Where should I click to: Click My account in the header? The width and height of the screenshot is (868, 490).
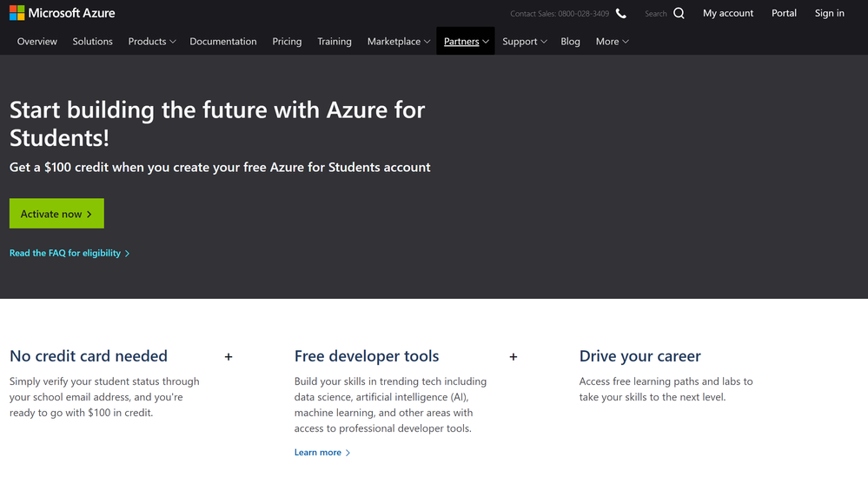pos(728,13)
